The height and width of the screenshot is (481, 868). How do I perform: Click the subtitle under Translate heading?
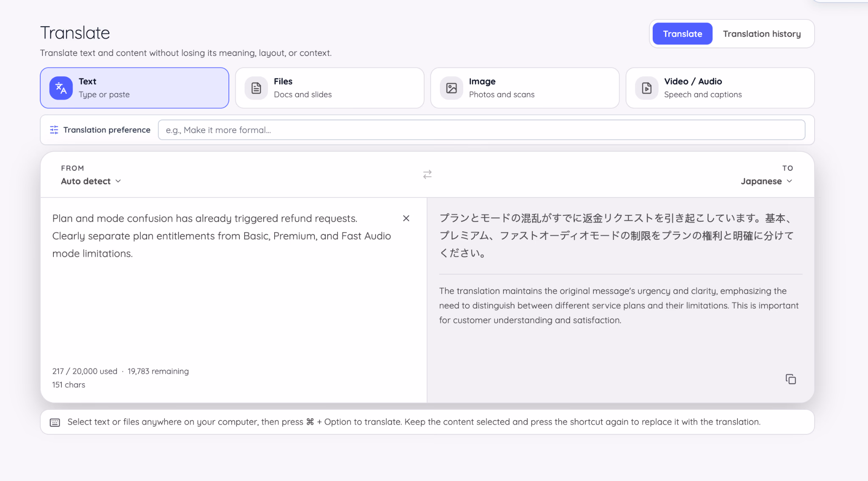pyautogui.click(x=186, y=53)
